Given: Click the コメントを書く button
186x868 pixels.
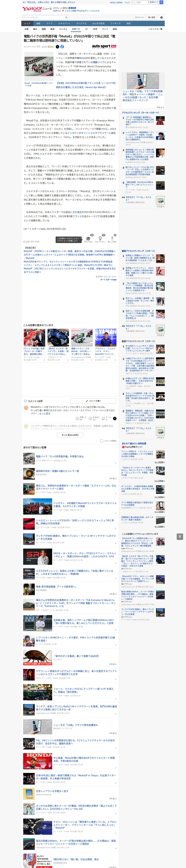Looking at the screenshot, I should pos(93,401).
